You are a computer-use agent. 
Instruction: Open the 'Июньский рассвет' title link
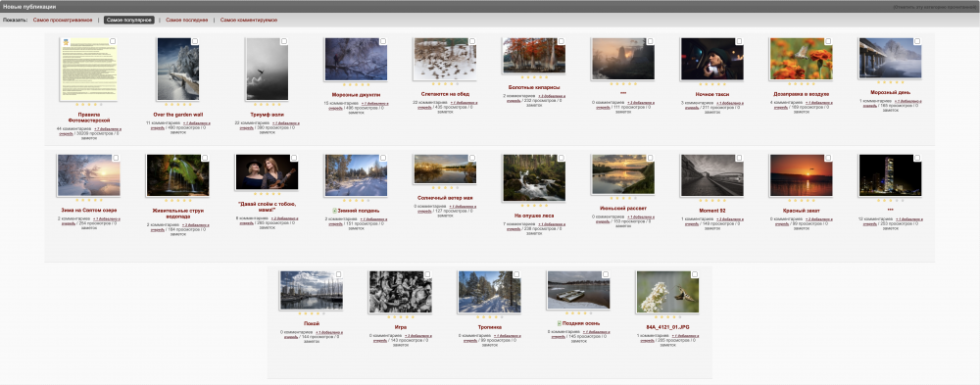[623, 208]
